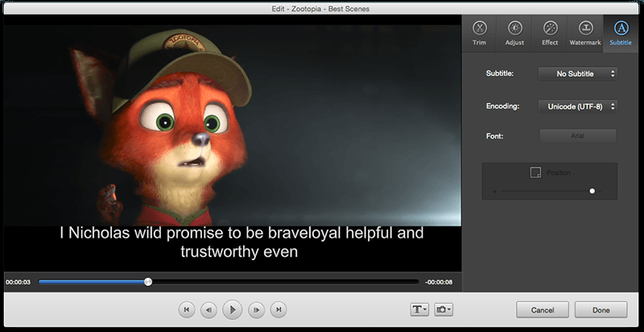
Task: Click the elapsed time 00:00:03
Action: click(18, 282)
